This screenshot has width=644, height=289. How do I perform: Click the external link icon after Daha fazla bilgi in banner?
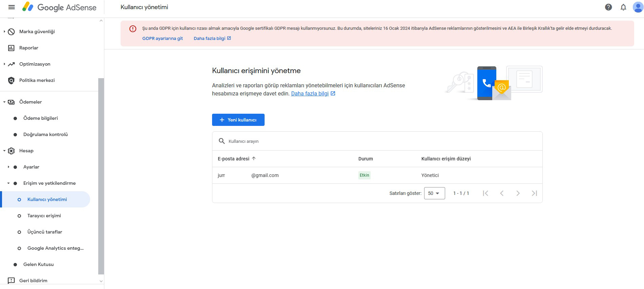(229, 38)
